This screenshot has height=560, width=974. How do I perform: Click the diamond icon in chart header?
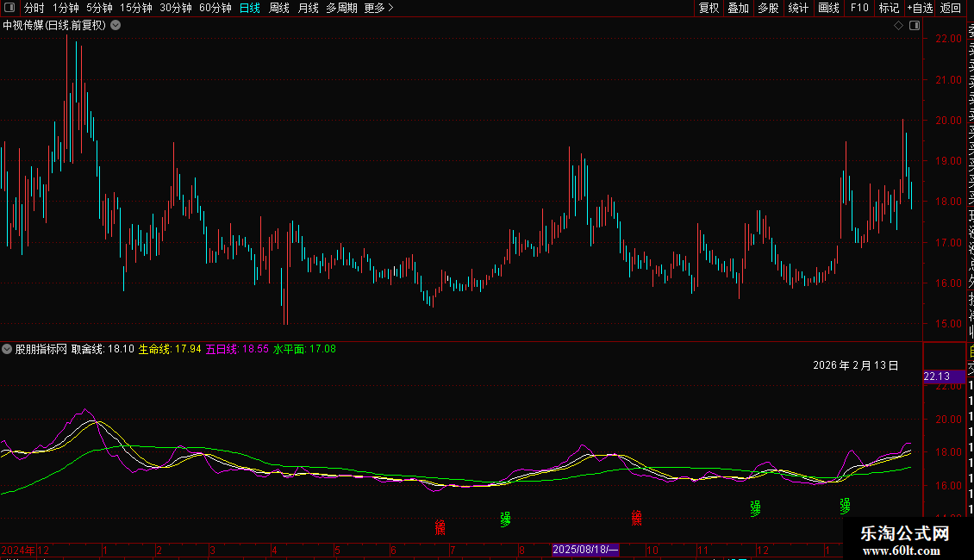(x=898, y=26)
